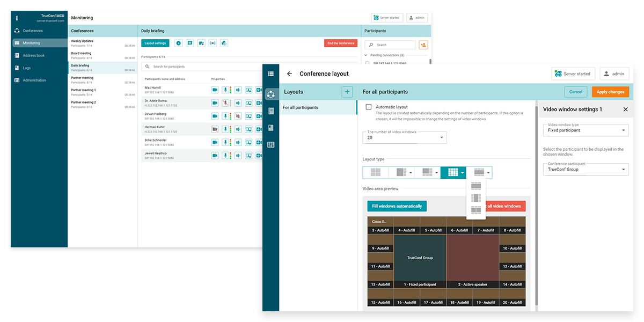644x322 pixels.
Task: Turn on Herman Kuhic's disabled camera
Action: click(215, 129)
